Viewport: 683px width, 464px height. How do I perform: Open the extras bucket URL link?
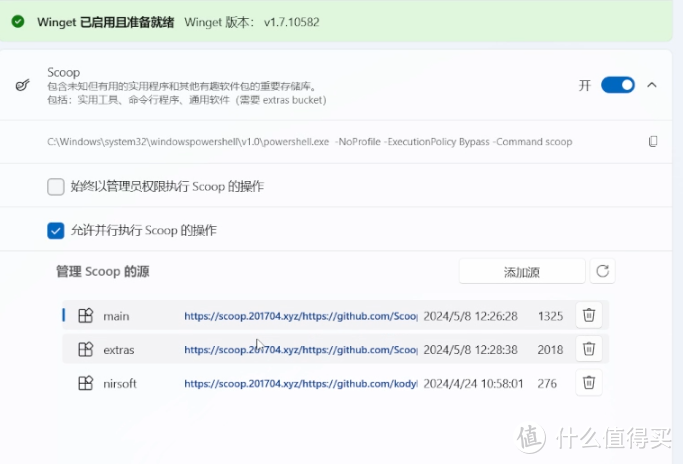click(x=301, y=350)
